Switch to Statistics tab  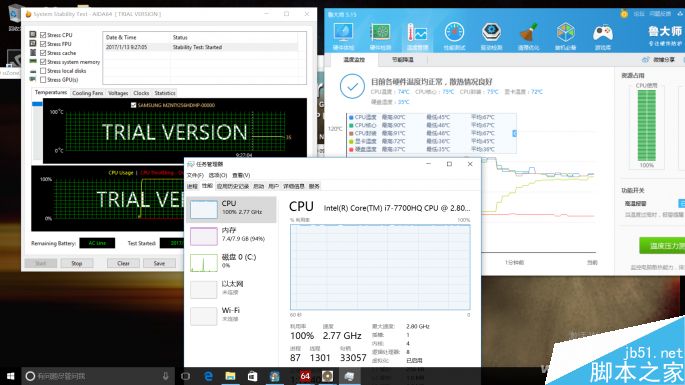coord(165,93)
